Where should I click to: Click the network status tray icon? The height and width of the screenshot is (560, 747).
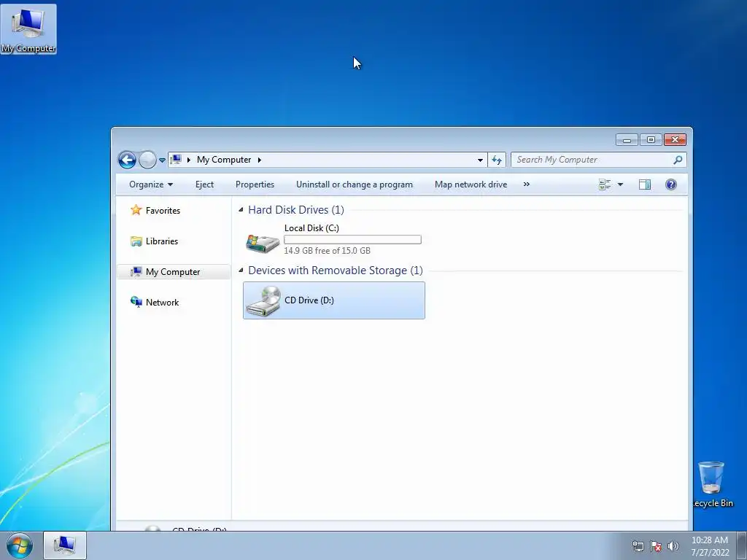(638, 546)
